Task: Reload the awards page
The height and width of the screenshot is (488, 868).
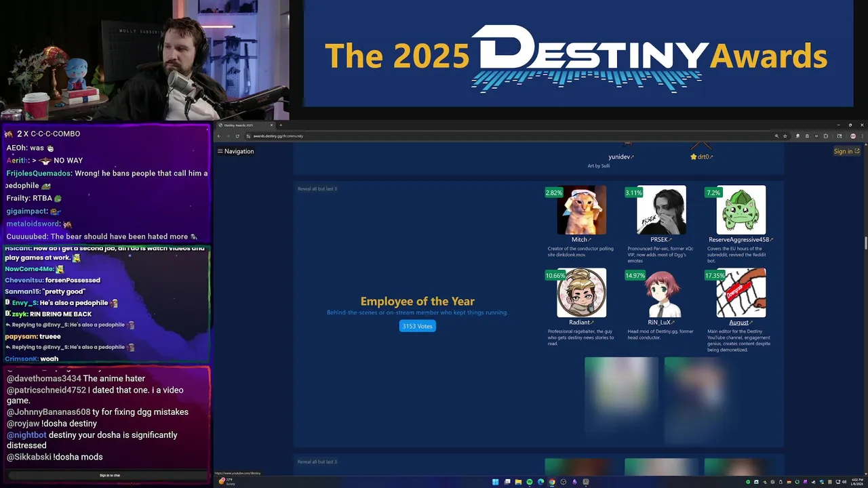Action: coord(237,136)
